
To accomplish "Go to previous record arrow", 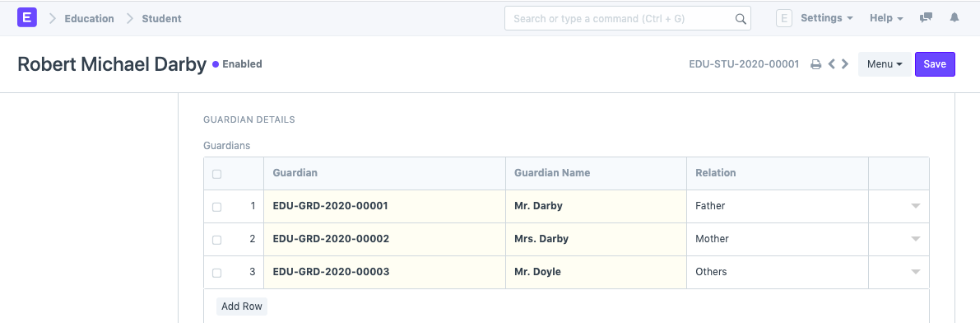I will coord(832,63).
